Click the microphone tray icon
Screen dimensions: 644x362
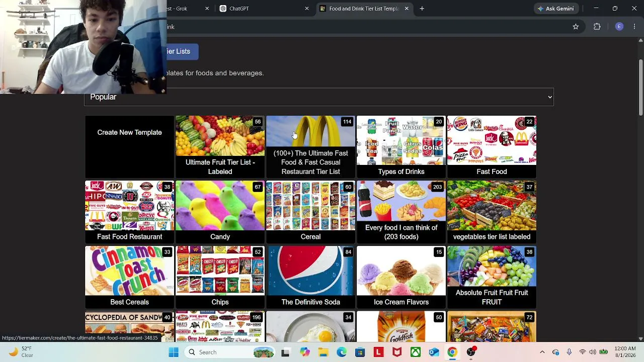[x=569, y=352]
